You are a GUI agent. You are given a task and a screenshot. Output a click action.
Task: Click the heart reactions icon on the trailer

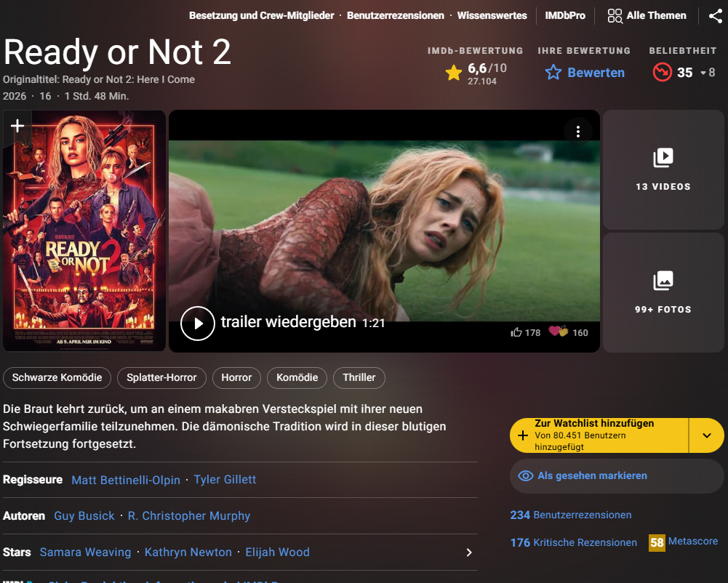click(558, 331)
